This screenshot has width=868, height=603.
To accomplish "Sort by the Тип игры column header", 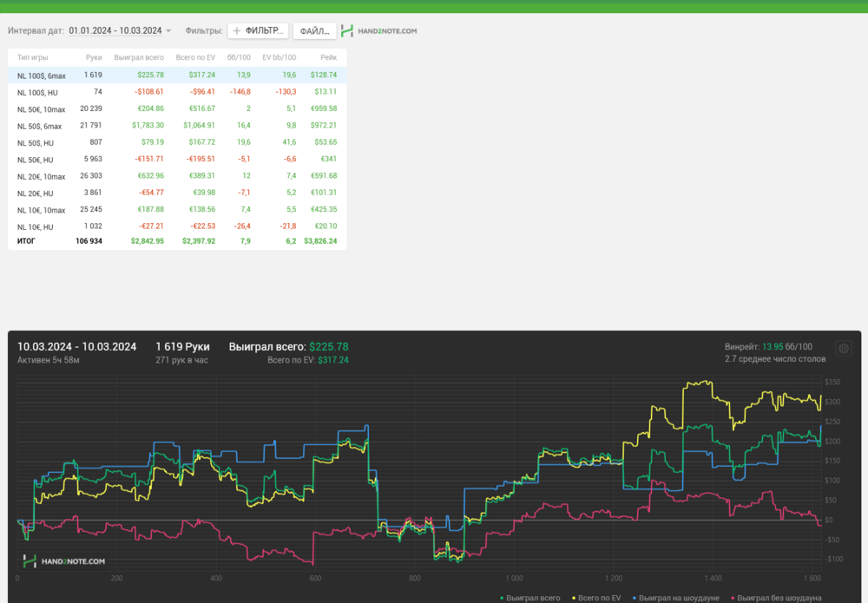I will [33, 57].
